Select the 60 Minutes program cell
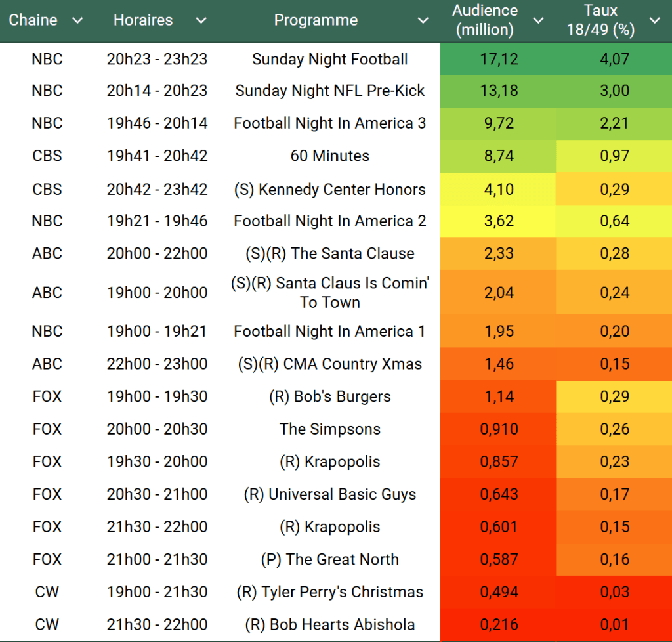Viewport: 672px width, 642px height. [330, 156]
